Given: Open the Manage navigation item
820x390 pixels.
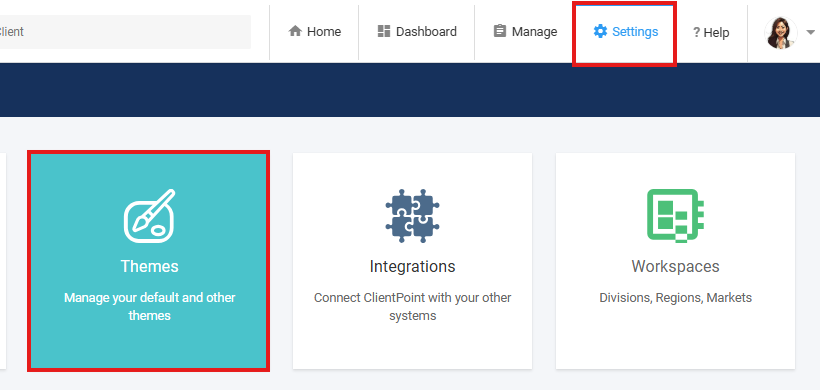Looking at the screenshot, I should [x=525, y=32].
